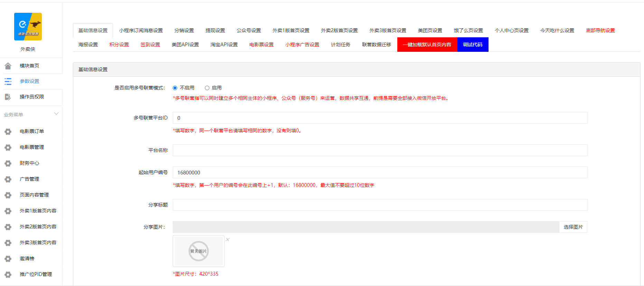Open 淘宝API设置 tab

click(x=224, y=45)
